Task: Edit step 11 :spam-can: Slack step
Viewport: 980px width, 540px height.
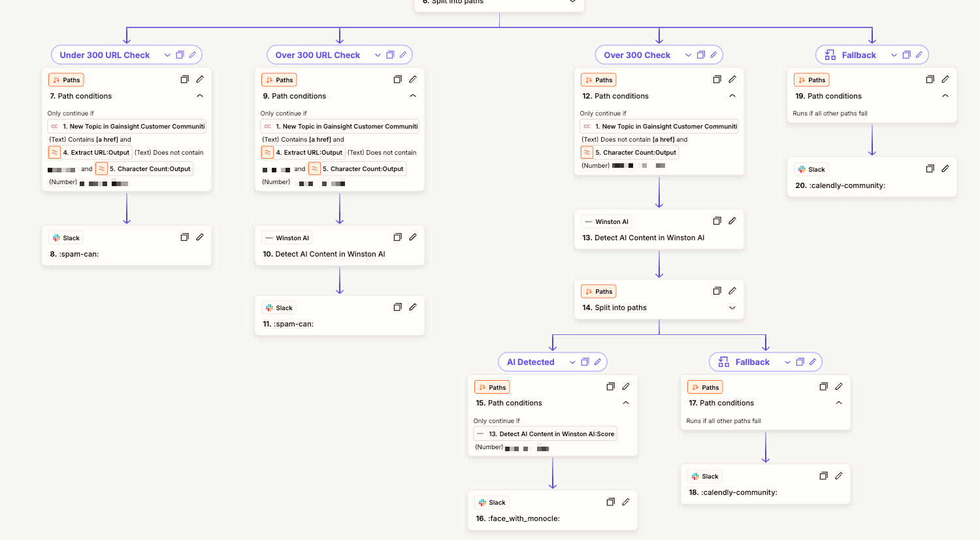Action: (413, 308)
